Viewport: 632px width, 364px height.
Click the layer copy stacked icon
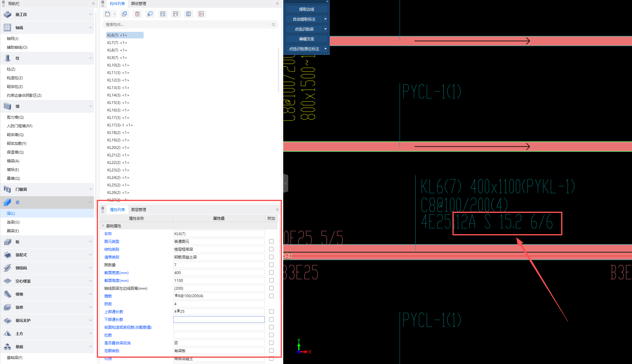[x=150, y=14]
